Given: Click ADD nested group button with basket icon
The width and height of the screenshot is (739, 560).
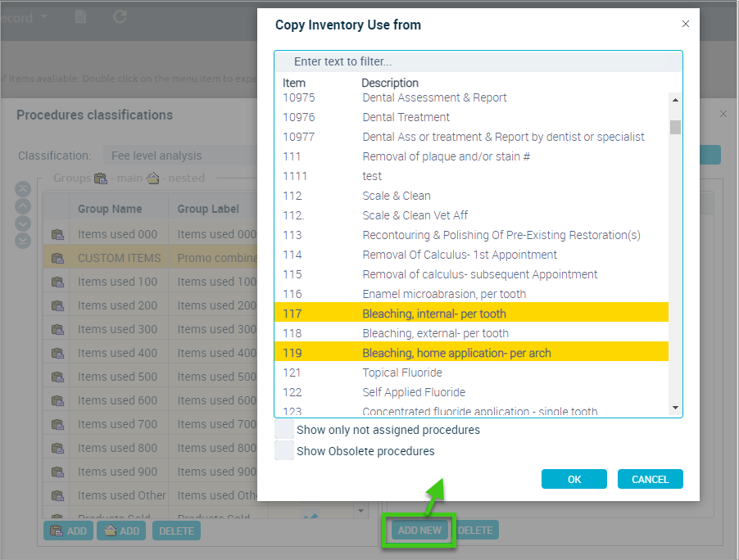Looking at the screenshot, I should pyautogui.click(x=121, y=531).
